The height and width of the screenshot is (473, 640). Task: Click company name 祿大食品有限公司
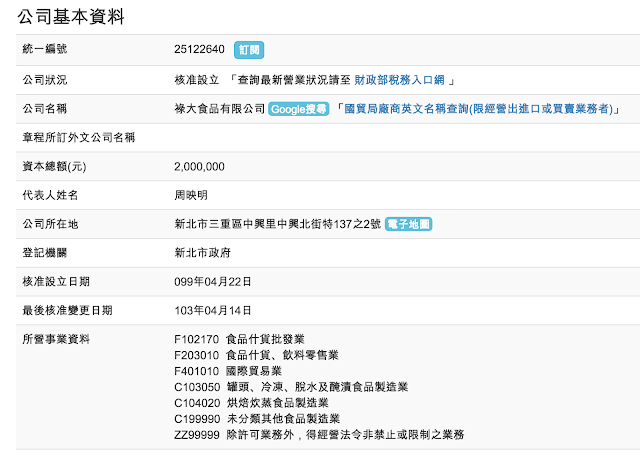pos(219,108)
